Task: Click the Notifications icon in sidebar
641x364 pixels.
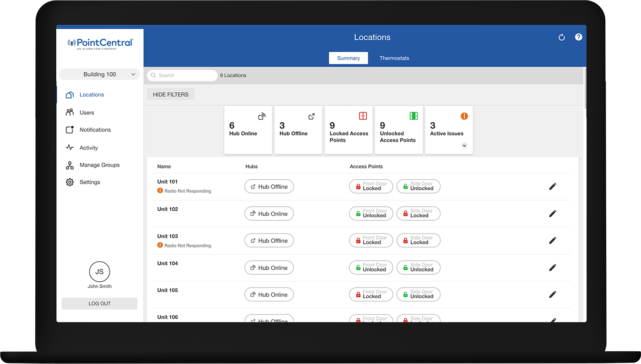Action: pyautogui.click(x=70, y=130)
